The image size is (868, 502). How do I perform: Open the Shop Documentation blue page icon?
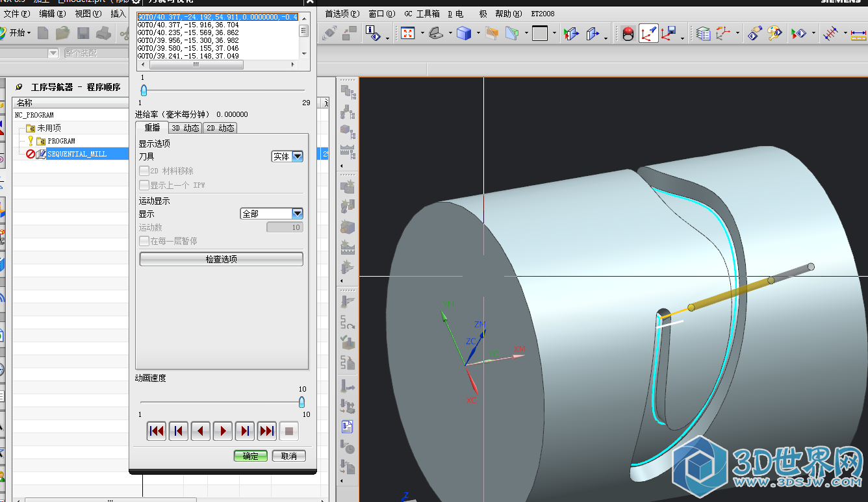pos(348,427)
